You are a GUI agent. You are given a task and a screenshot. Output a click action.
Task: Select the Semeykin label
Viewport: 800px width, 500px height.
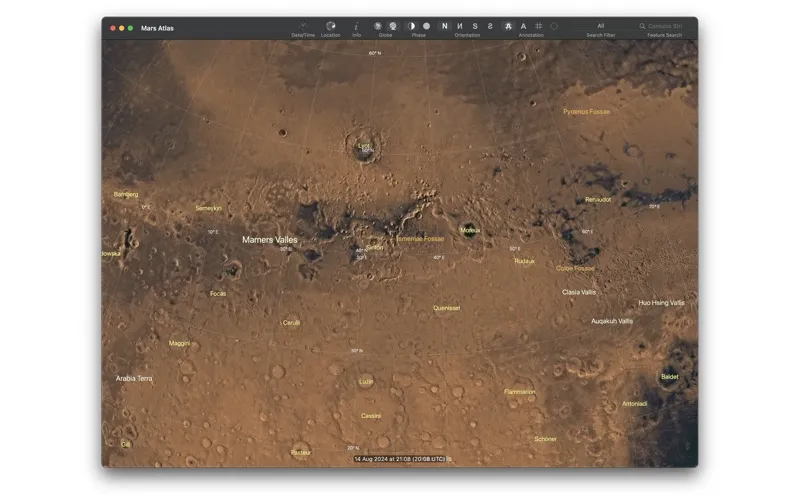pyautogui.click(x=209, y=208)
